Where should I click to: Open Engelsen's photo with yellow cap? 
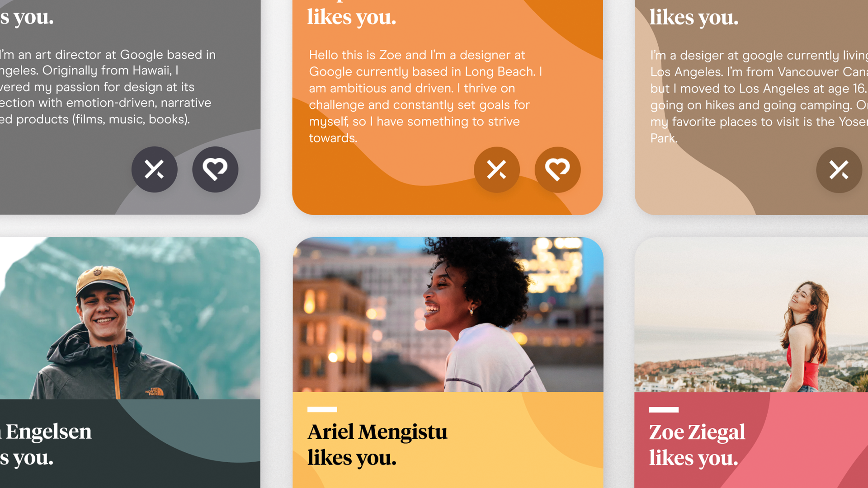130,318
